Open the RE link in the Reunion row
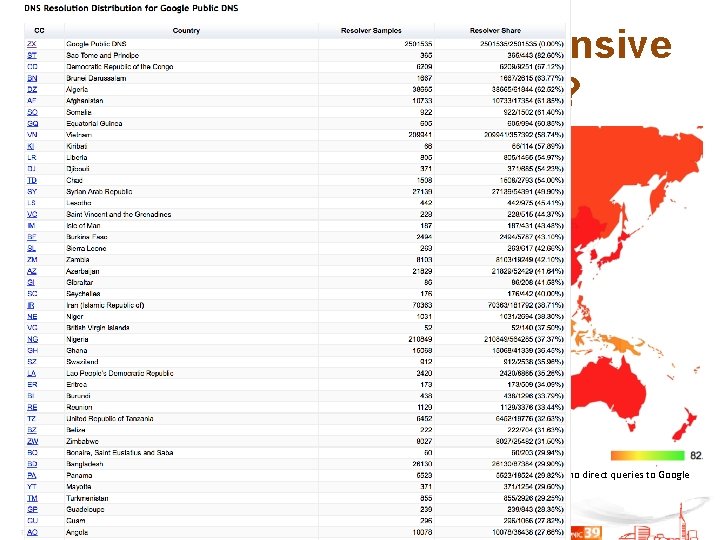The image size is (720, 540). pos(32,407)
